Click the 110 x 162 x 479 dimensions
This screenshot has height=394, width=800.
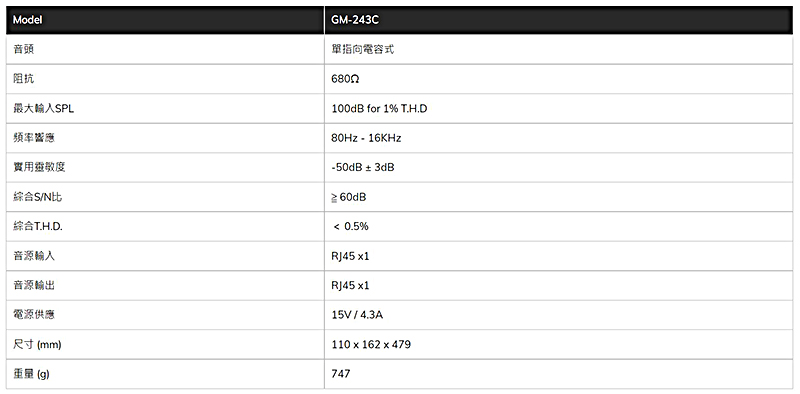click(371, 344)
